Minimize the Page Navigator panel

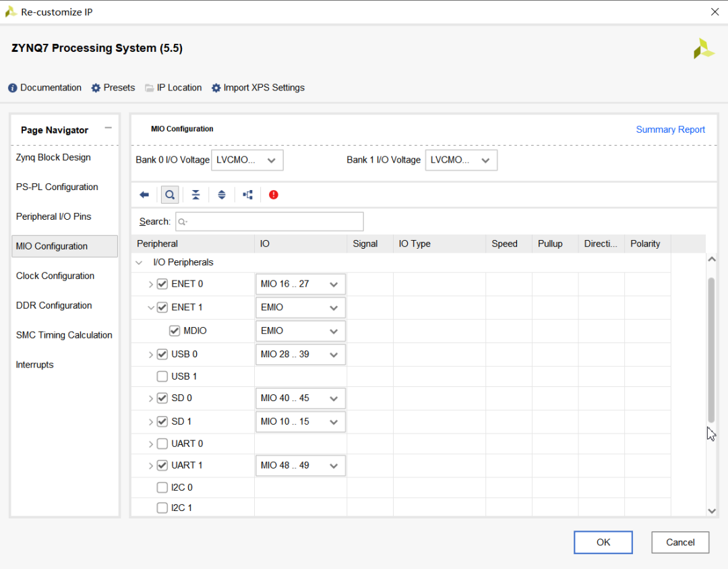point(108,127)
